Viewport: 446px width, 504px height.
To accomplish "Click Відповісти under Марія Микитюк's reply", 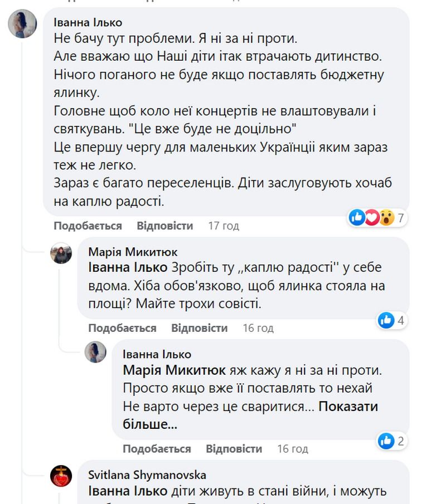I will pyautogui.click(x=198, y=328).
